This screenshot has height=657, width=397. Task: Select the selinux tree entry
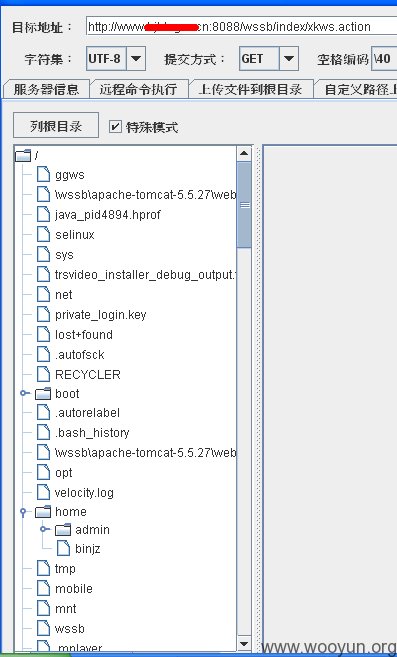pos(75,235)
